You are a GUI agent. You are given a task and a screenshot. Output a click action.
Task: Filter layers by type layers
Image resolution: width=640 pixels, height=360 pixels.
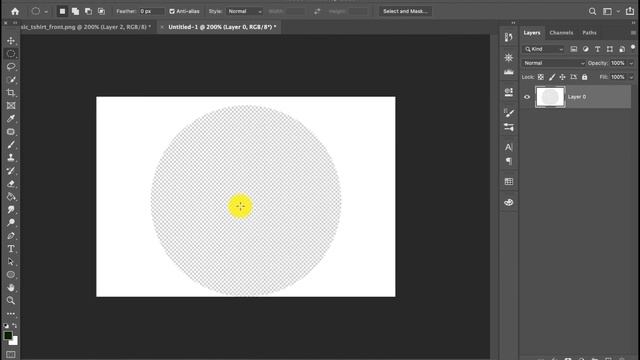[598, 49]
